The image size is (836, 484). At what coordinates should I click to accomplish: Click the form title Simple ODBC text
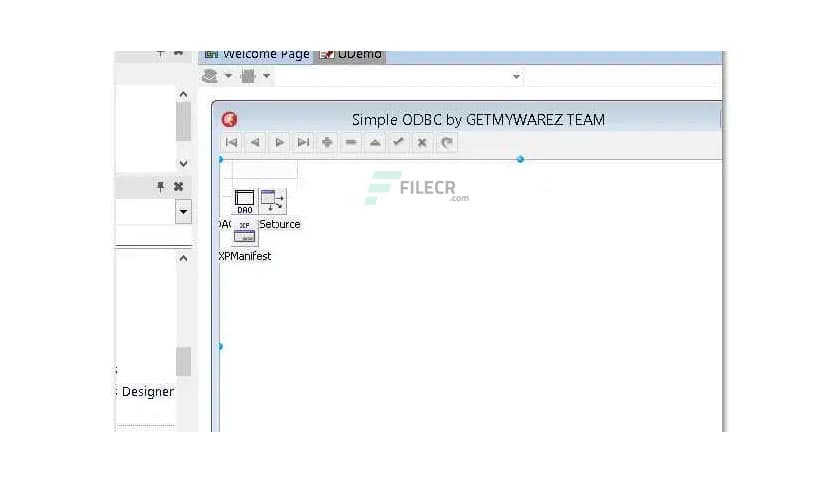(478, 120)
